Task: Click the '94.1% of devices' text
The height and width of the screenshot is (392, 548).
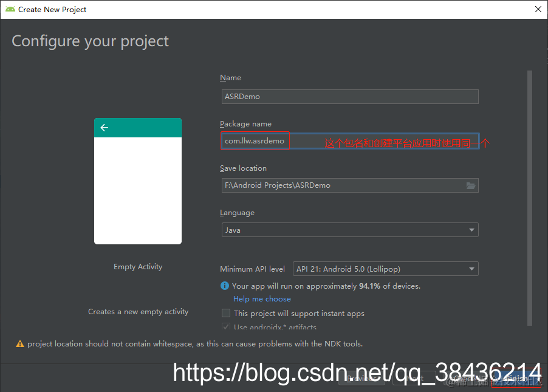Action: tap(389, 286)
